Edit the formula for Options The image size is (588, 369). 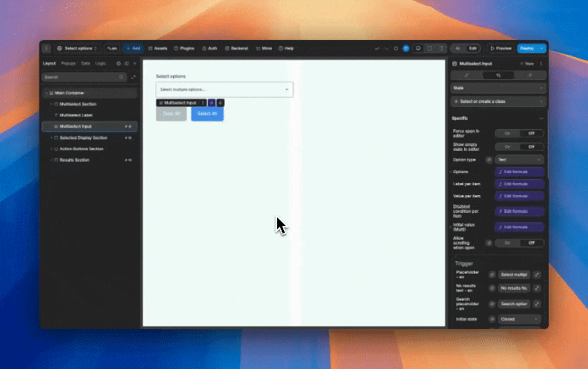520,172
